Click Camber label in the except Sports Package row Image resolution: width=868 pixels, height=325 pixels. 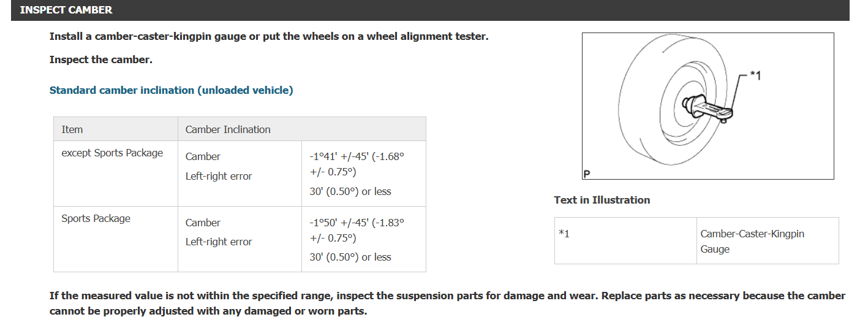(203, 156)
